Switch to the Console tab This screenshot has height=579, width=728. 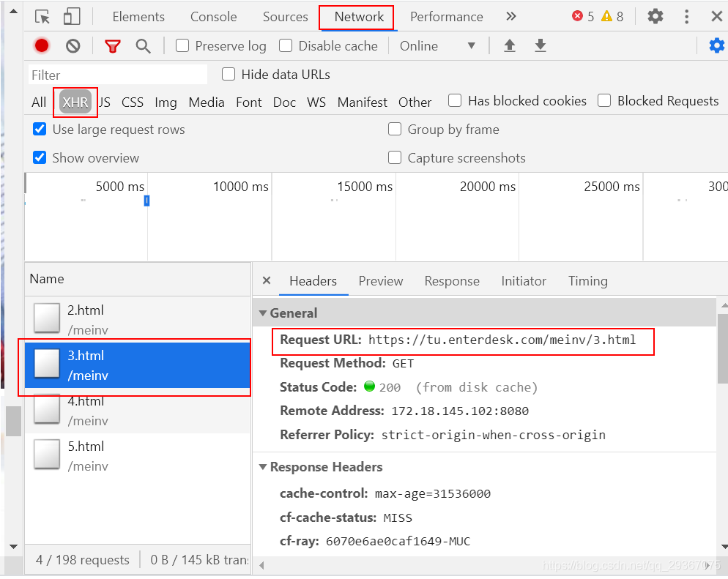click(x=214, y=17)
